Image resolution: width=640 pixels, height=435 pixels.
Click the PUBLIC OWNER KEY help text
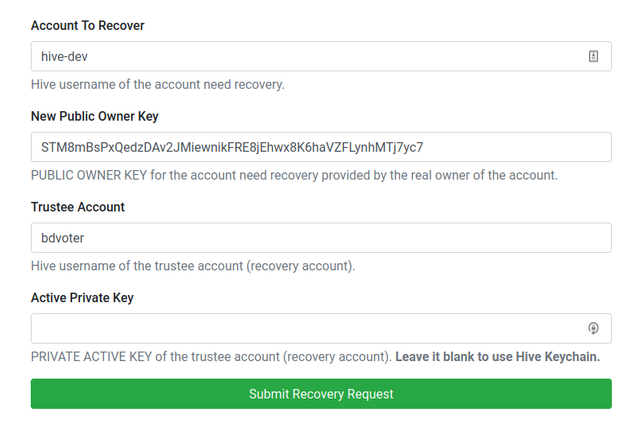click(x=294, y=175)
